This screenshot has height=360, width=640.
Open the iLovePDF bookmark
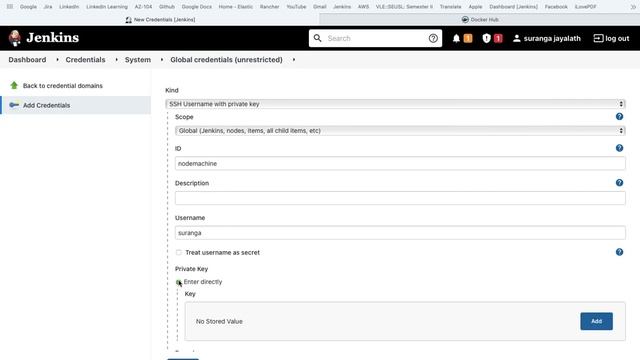click(x=585, y=7)
